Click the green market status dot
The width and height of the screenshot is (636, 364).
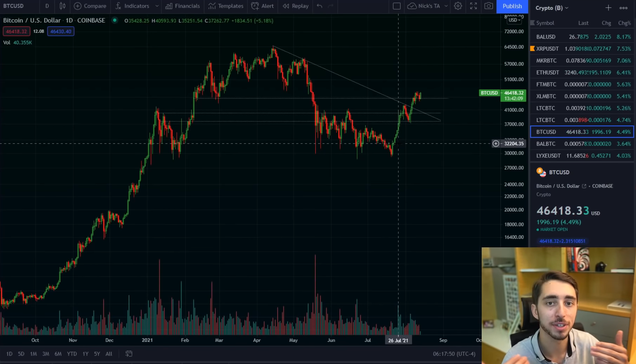pyautogui.click(x=538, y=229)
